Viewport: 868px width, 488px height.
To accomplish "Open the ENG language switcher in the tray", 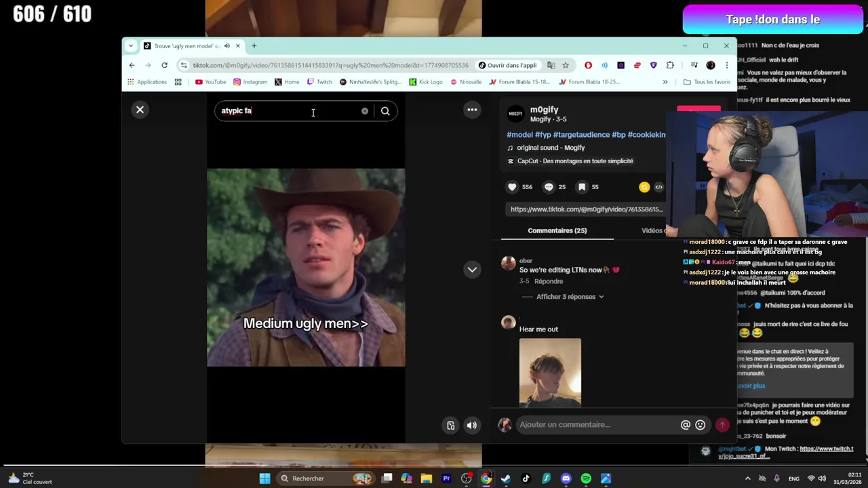I will pyautogui.click(x=794, y=479).
